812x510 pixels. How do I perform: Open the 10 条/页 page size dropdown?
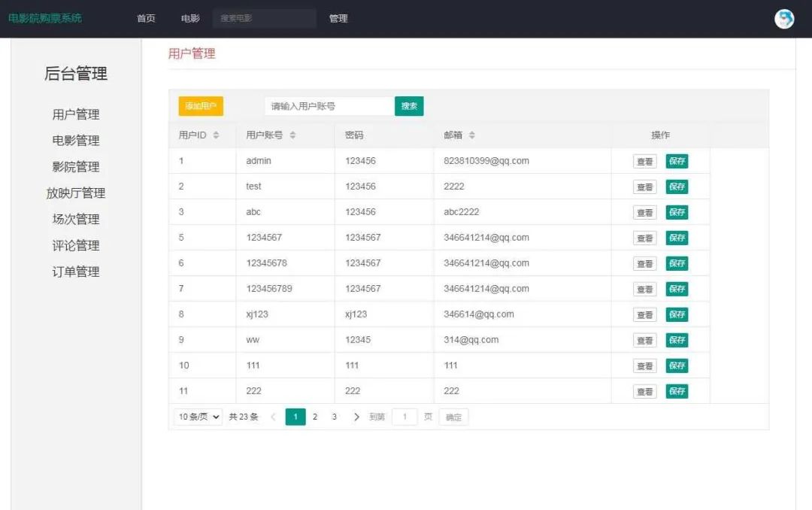tap(197, 416)
